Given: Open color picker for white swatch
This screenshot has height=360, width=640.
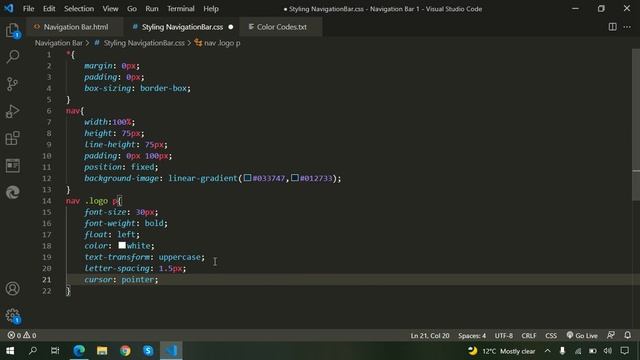Looking at the screenshot, I should click(x=122, y=245).
